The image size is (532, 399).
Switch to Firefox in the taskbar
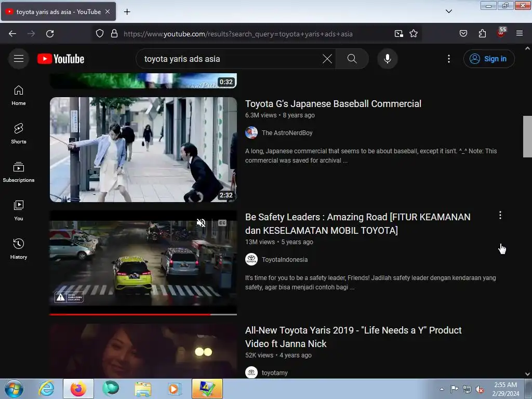tap(78, 389)
